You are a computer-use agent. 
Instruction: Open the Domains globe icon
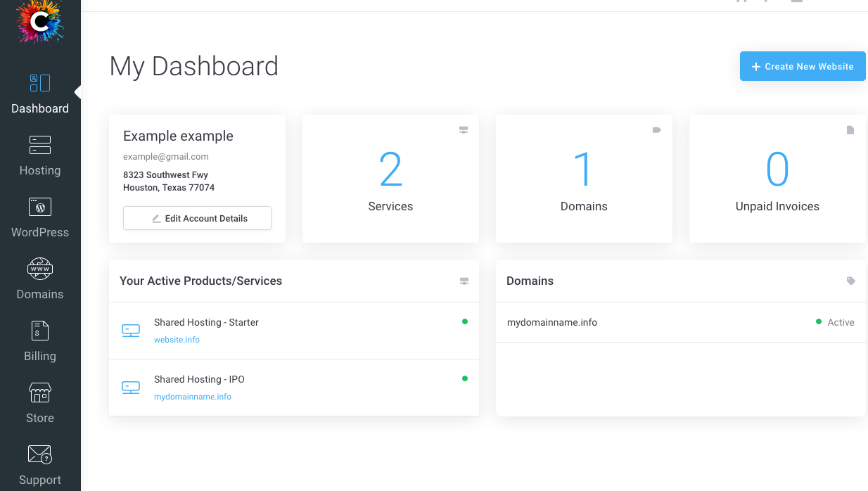[40, 269]
